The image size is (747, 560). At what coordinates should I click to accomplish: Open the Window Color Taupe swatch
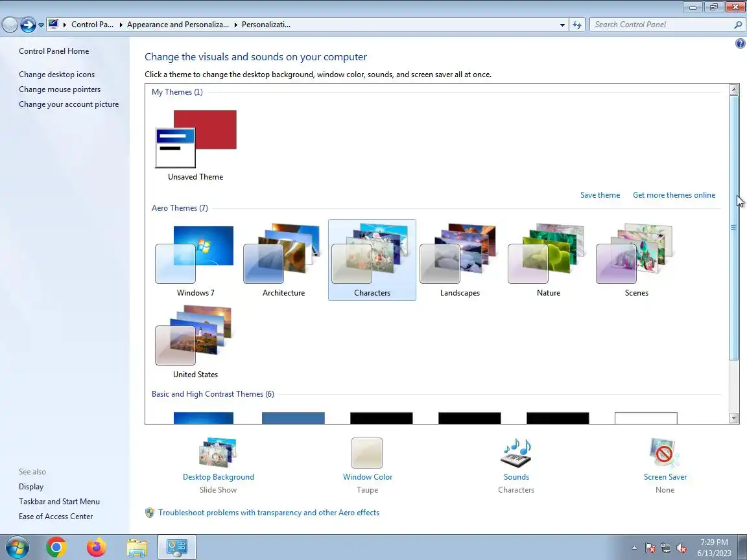367,453
